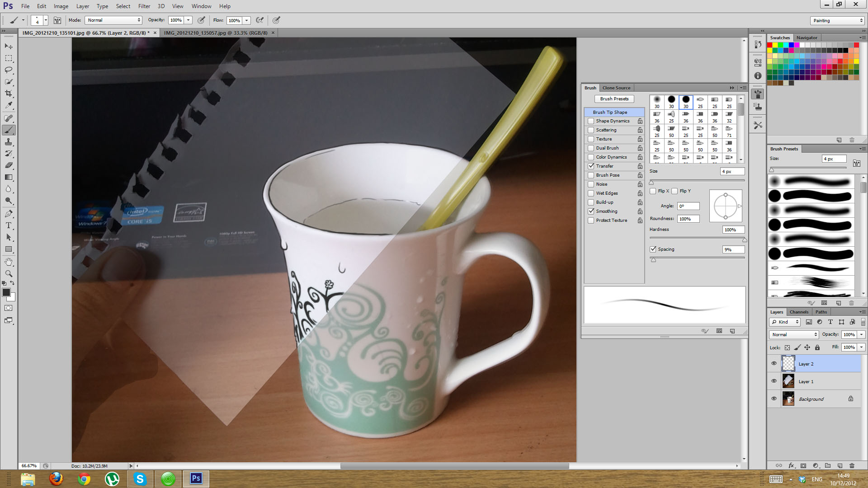
Task: Select the Blur tool
Action: pos(9,189)
